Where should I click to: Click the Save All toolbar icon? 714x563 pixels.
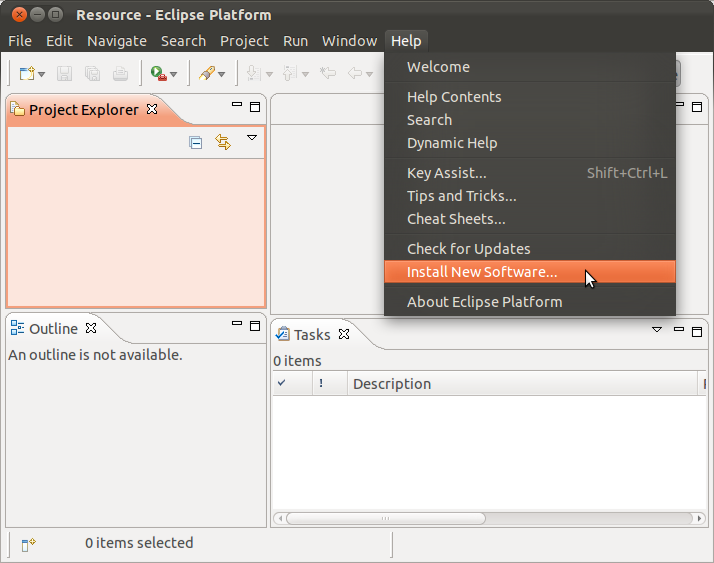(x=92, y=73)
